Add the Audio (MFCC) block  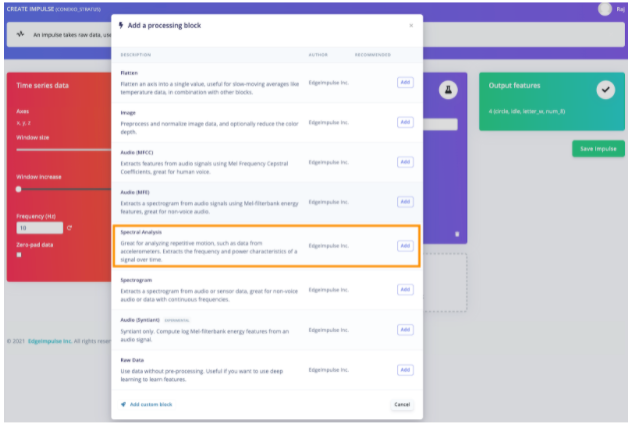[405, 161]
